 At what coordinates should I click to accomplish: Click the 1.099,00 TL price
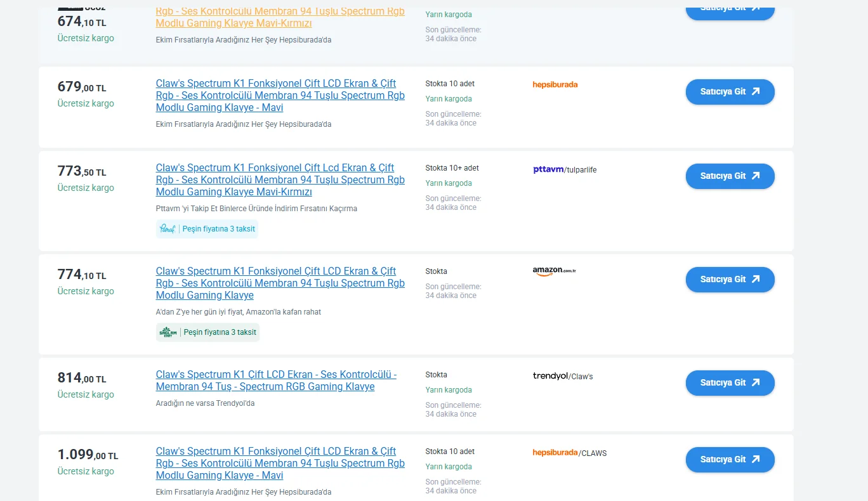tap(88, 455)
